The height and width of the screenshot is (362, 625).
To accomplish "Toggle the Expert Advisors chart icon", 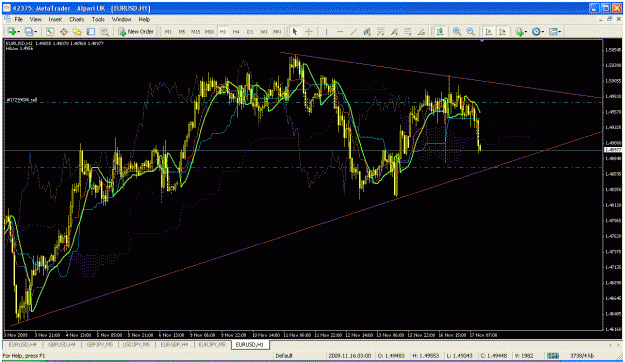I will 440,31.
